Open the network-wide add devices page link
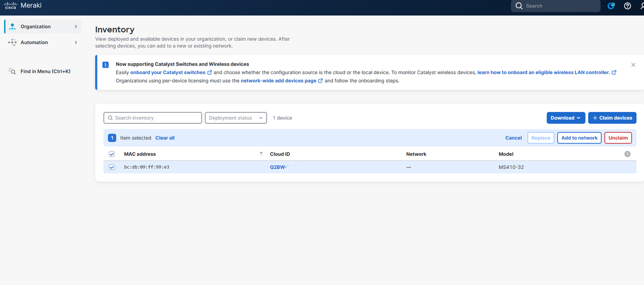 278,81
